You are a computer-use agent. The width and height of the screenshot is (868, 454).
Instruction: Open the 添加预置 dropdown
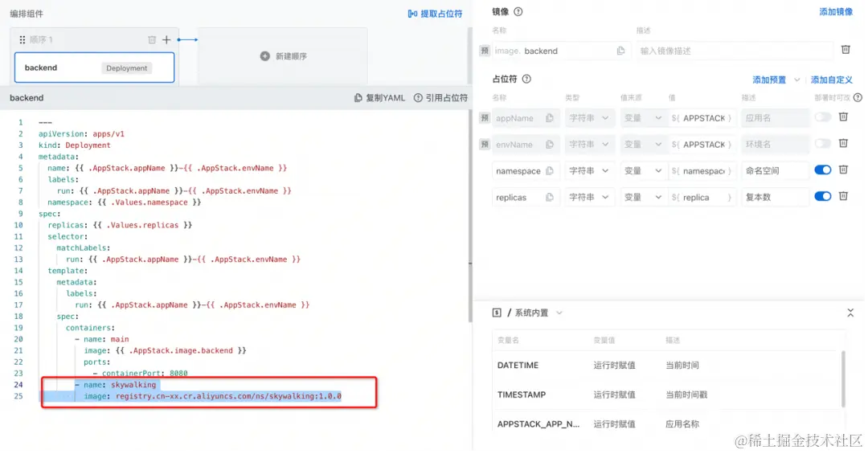pyautogui.click(x=776, y=80)
